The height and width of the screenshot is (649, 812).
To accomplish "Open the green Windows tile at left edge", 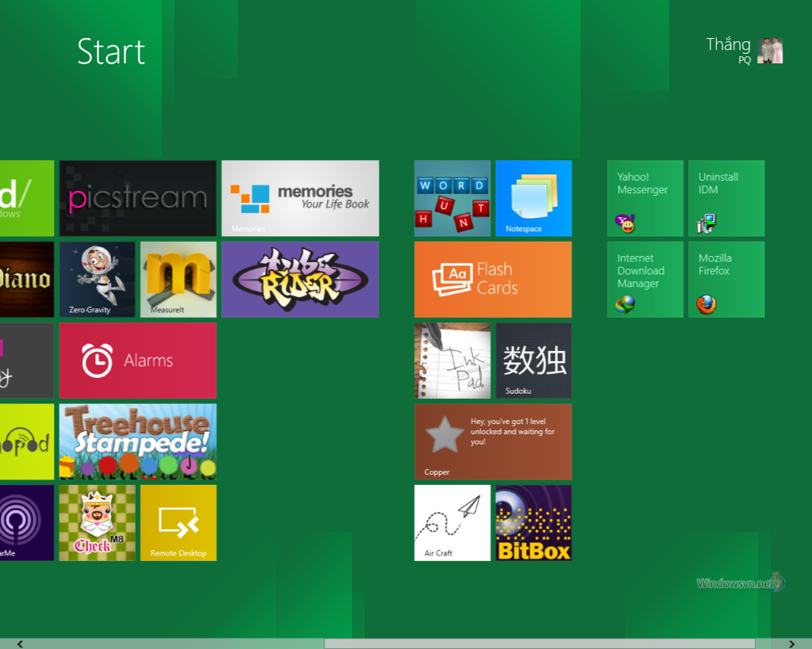I will click(27, 198).
